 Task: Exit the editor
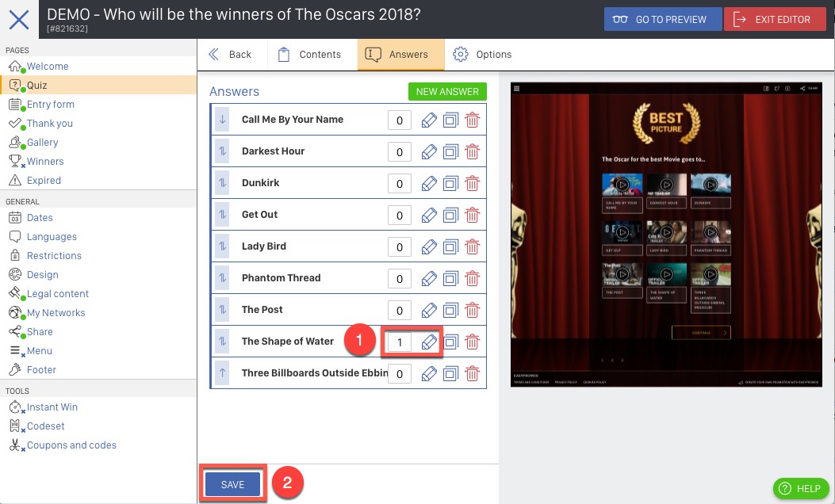775,19
